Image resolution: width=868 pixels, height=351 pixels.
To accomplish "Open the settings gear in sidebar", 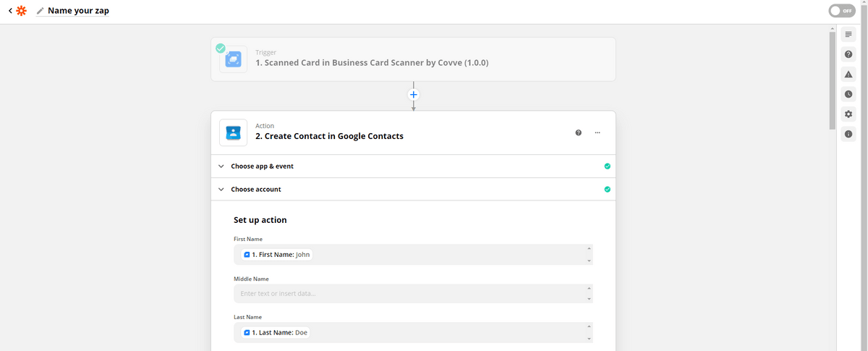I will pyautogui.click(x=848, y=114).
